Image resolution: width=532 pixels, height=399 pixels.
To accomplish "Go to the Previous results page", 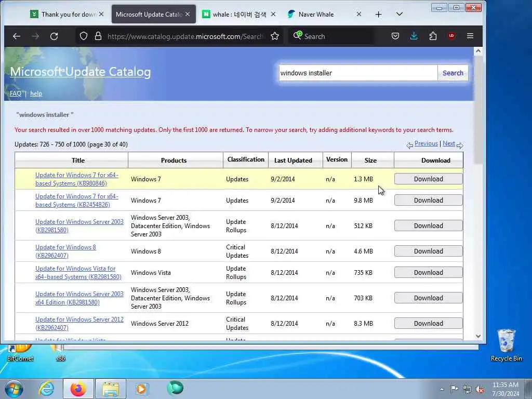I will (426, 143).
